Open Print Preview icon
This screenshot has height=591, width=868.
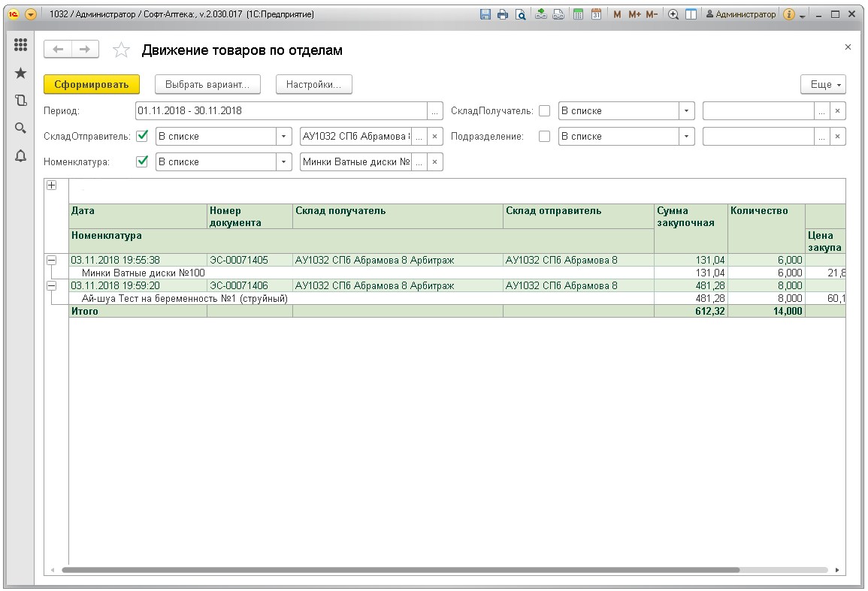pyautogui.click(x=519, y=14)
